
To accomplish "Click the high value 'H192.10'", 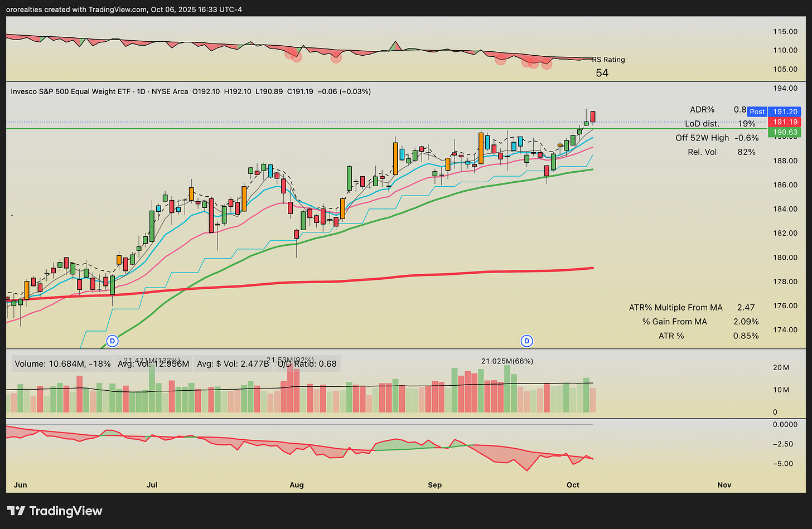I will pyautogui.click(x=238, y=91).
